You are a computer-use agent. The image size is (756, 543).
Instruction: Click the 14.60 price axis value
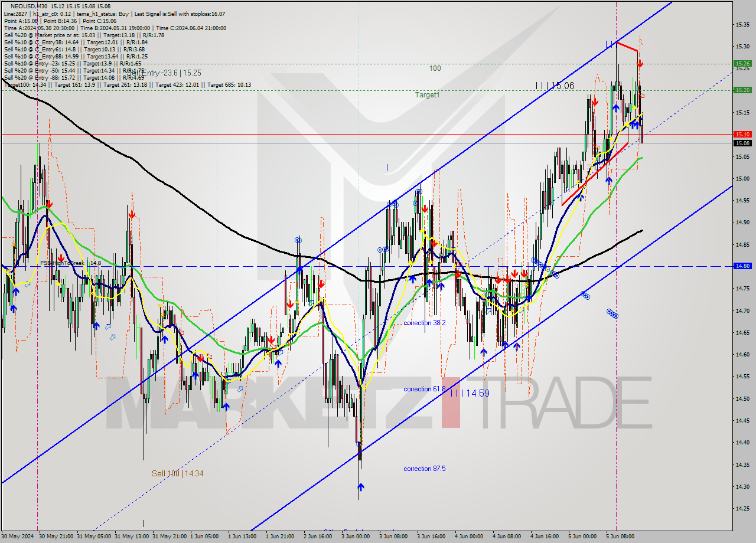tap(742, 354)
